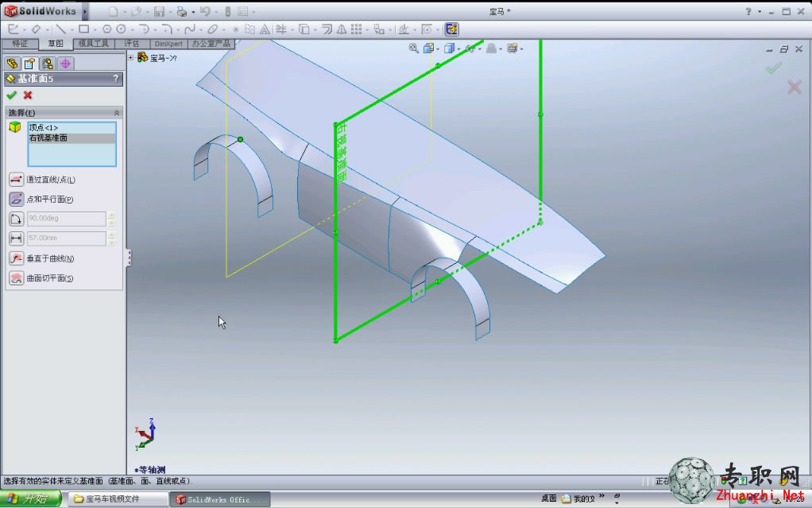Image resolution: width=812 pixels, height=508 pixels.
Task: Confirm the plane with the green checkmark
Action: [x=11, y=95]
